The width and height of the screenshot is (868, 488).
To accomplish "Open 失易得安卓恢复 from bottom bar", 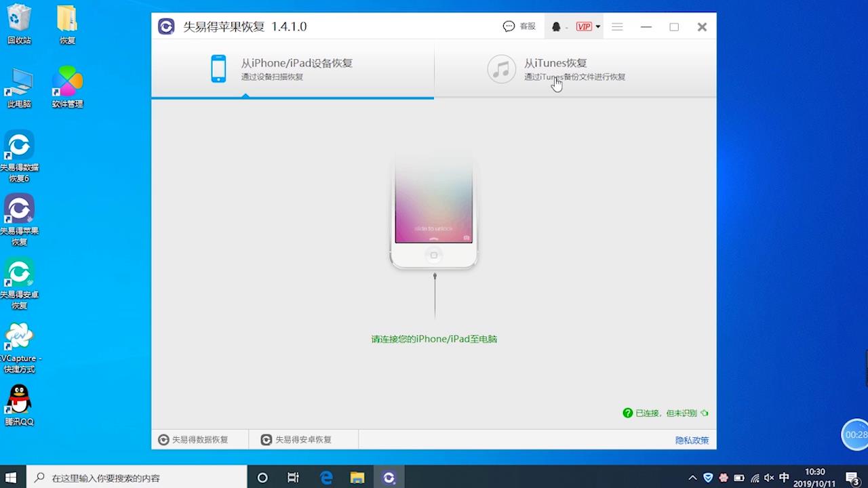I will pos(296,439).
